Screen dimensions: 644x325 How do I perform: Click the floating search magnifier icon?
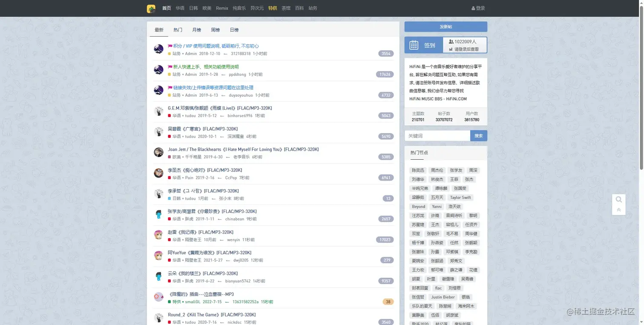click(619, 199)
